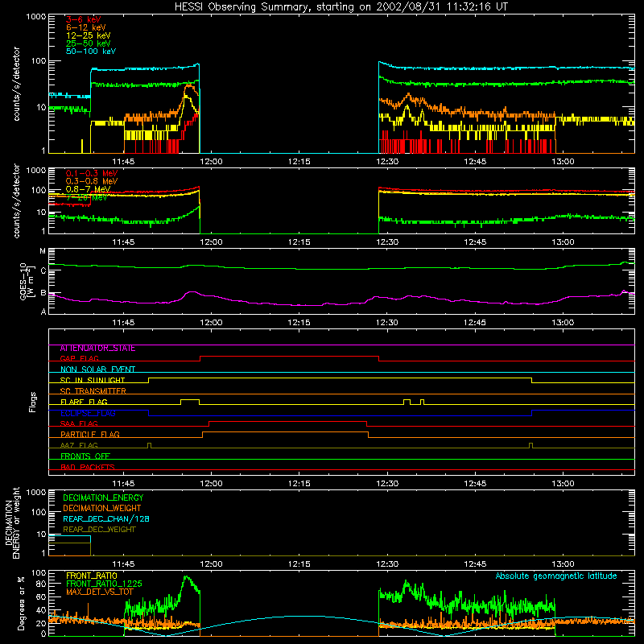The width and height of the screenshot is (644, 644).
Task: Click the 'B' class label on GOES axis
Action: click(43, 293)
